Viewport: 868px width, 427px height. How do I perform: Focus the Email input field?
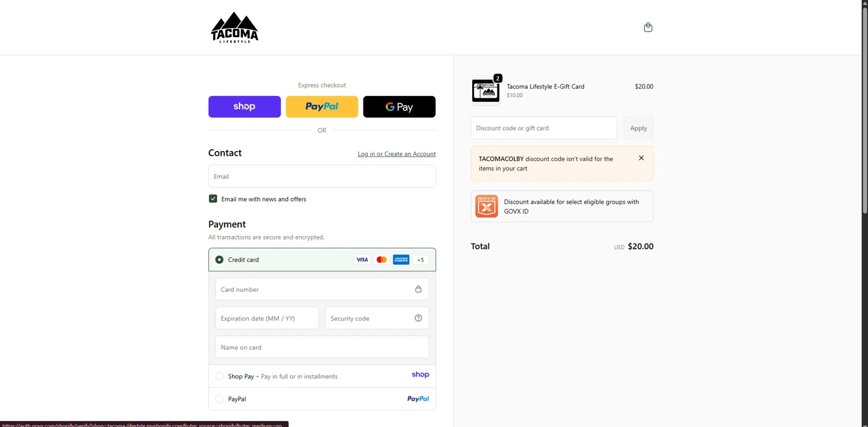coord(322,176)
